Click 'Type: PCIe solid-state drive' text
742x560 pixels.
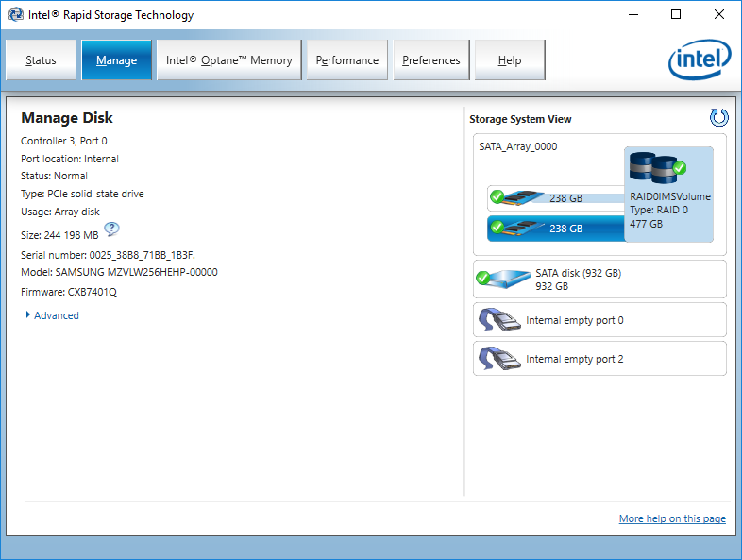coord(82,194)
